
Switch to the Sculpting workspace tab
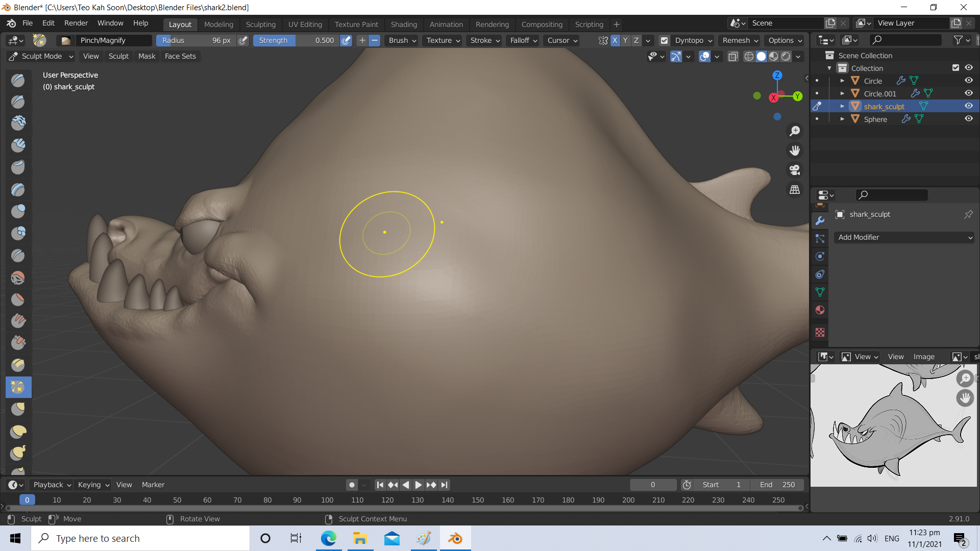[260, 24]
